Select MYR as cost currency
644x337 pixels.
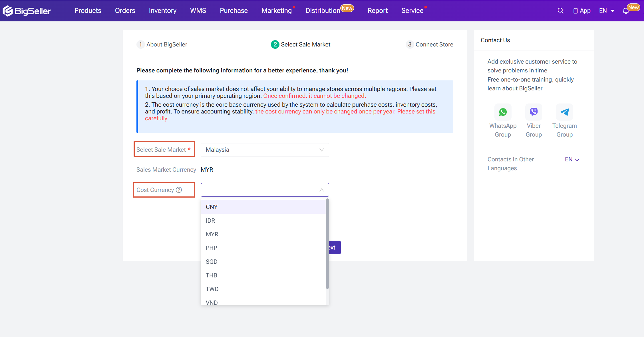[x=263, y=234]
